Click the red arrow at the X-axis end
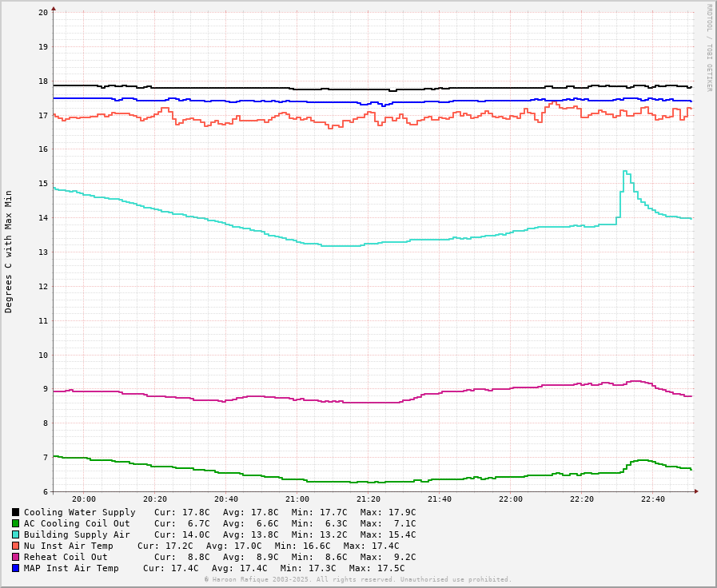Screen dimensions: 717x588 696,491
